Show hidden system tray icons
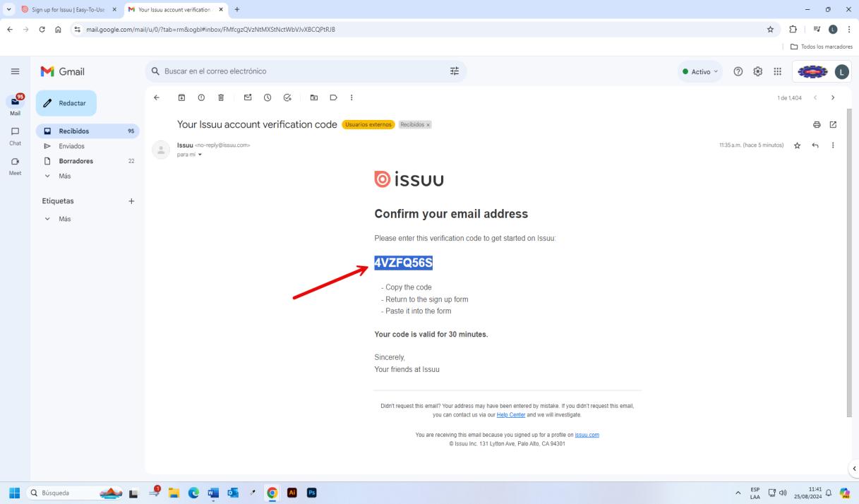The height and width of the screenshot is (504, 859). (738, 493)
